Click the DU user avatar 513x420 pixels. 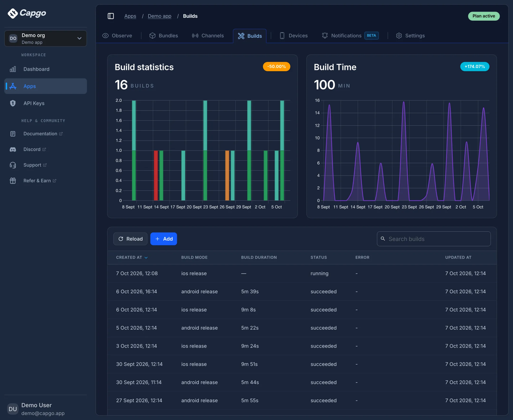click(13, 409)
